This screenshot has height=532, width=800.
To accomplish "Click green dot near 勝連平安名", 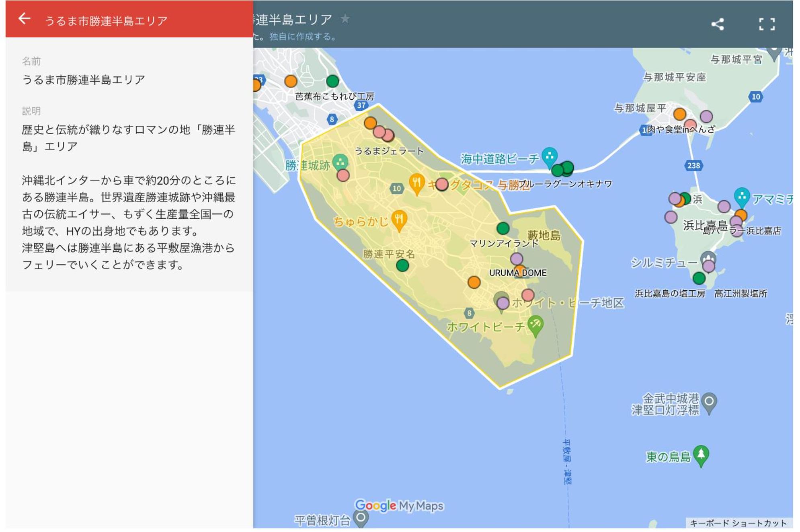I will tap(402, 265).
